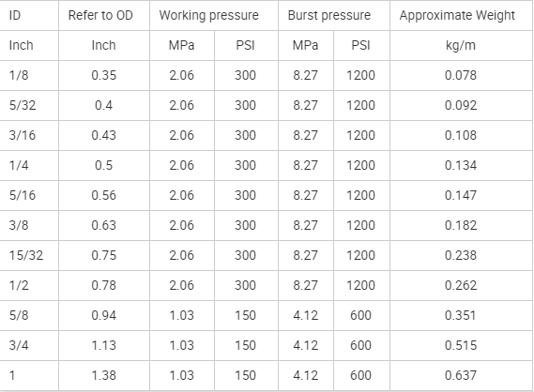Click the 0.351 weight value

pos(461,315)
